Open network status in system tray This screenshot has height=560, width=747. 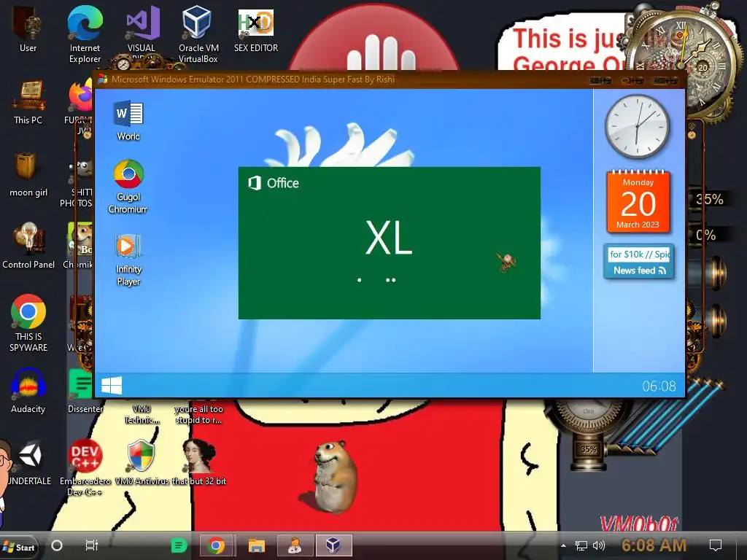(x=581, y=545)
